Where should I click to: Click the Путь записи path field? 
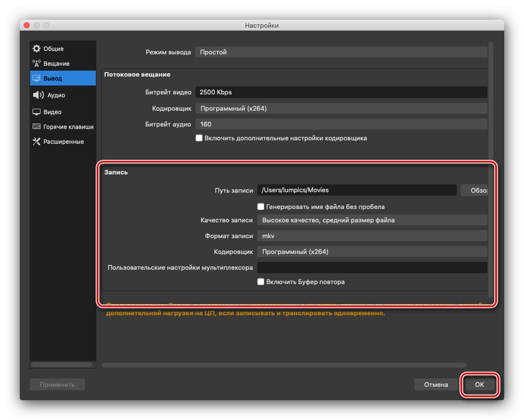click(357, 190)
